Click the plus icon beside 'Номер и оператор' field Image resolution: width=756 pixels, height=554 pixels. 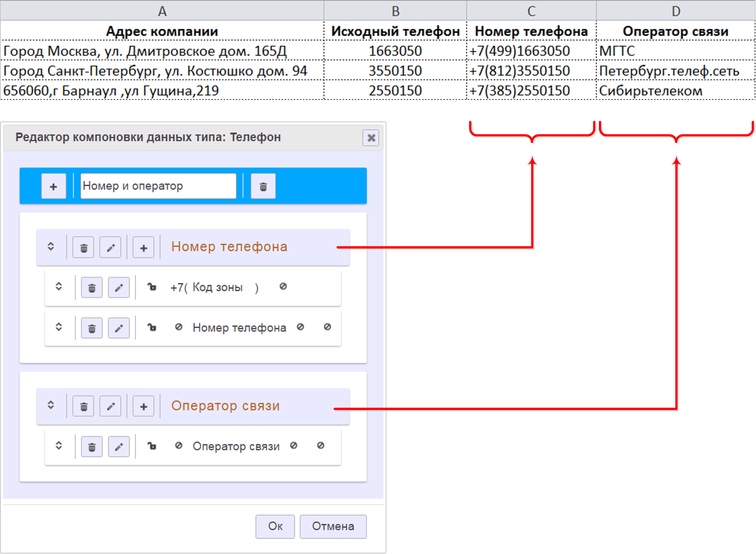53,187
